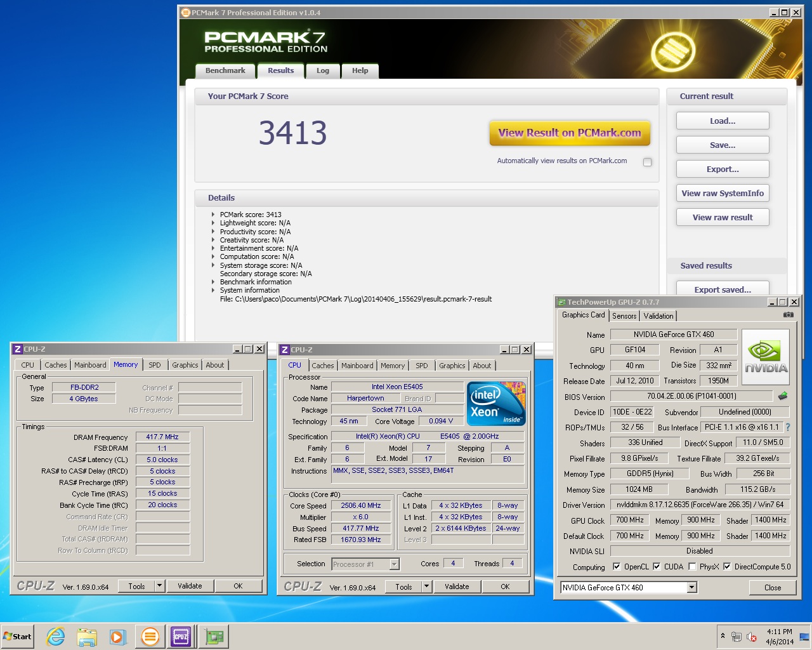Open SPD tab in CPU-Z Memory window

(155, 365)
